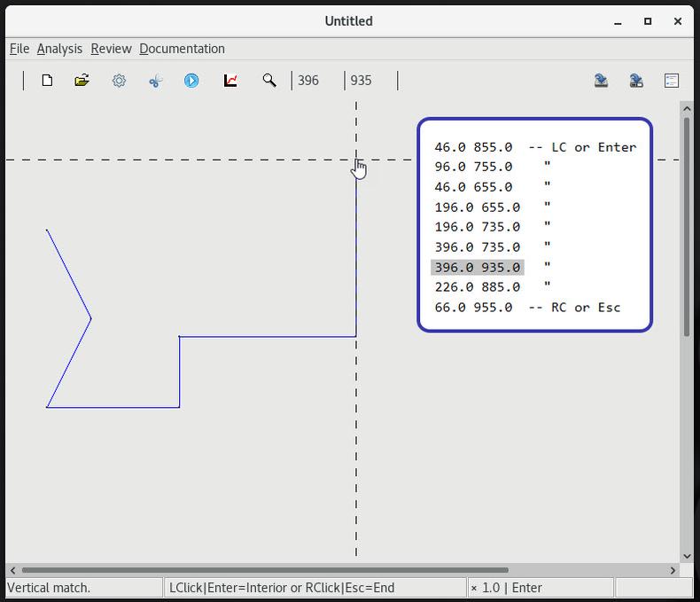
Task: Open the Documentation menu
Action: (182, 49)
